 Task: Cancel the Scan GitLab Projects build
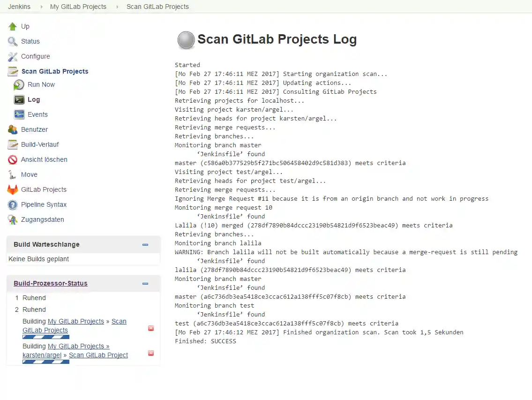(151, 328)
